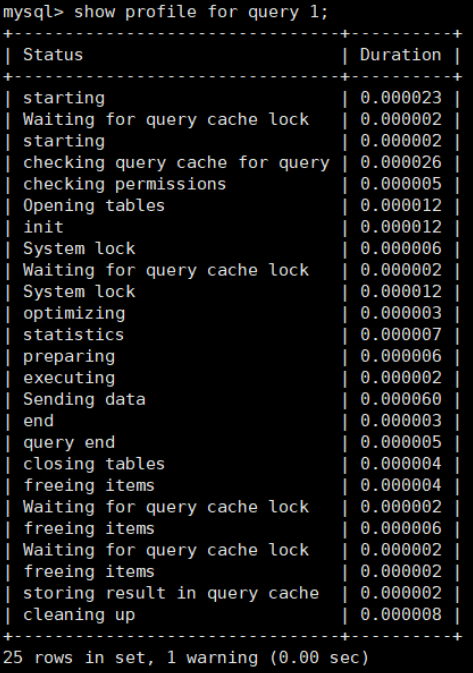Click the 0.000060 duration value
The width and height of the screenshot is (473, 673).
click(400, 399)
